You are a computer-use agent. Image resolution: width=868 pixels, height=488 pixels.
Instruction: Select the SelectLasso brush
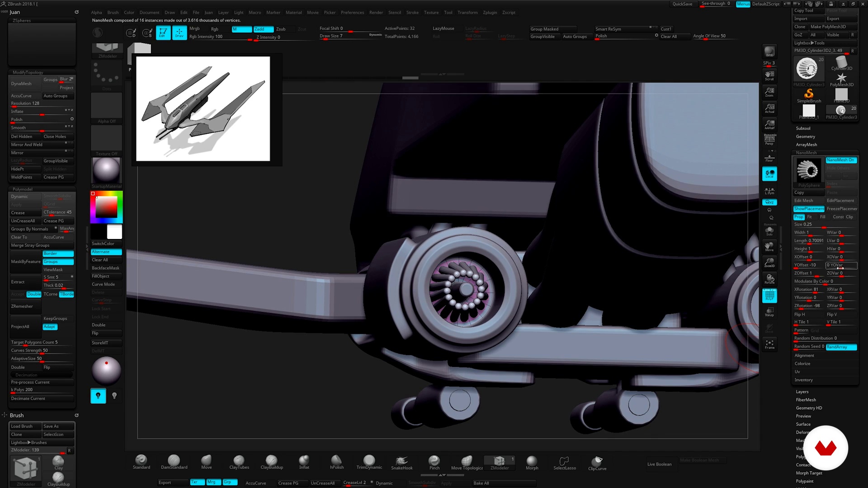(565, 462)
